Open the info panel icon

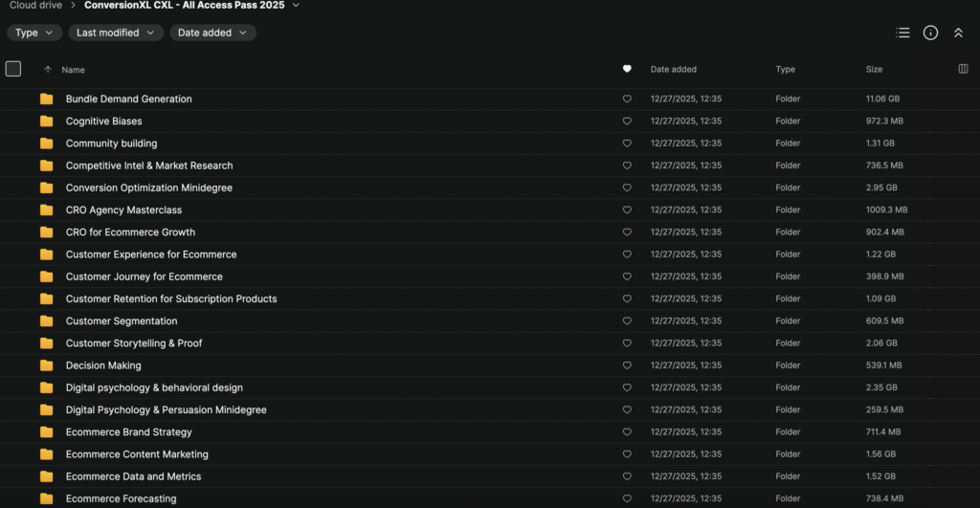point(930,33)
